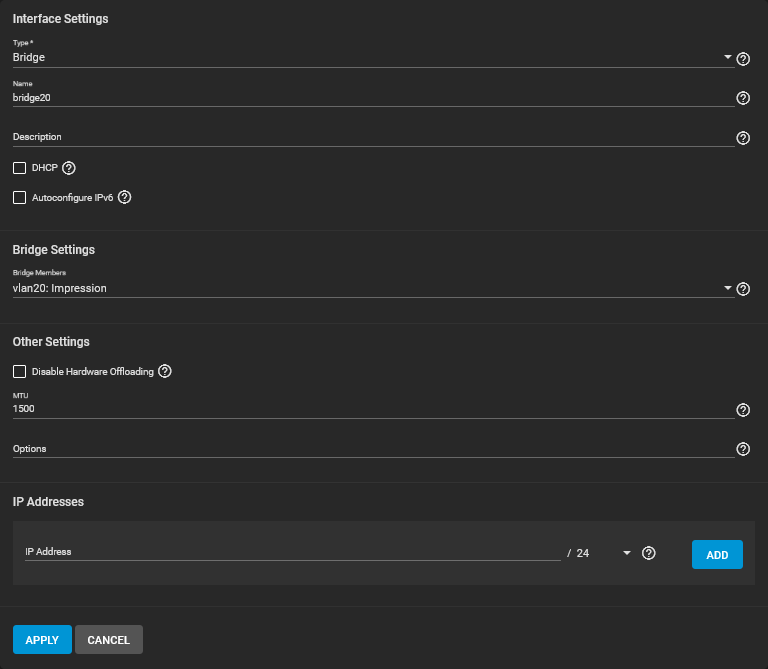Open the Type dropdown showing Bridge
Image resolution: width=768 pixels, height=669 pixels.
pos(373,57)
